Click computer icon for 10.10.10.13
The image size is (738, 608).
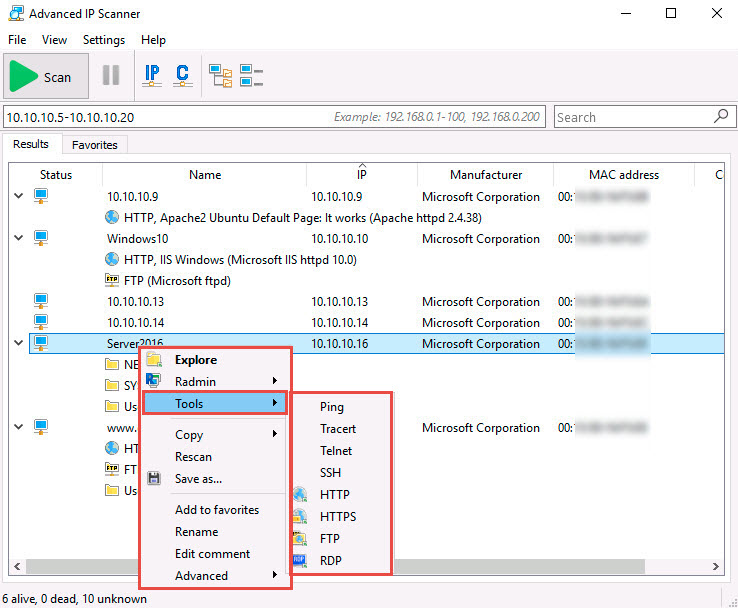point(41,301)
